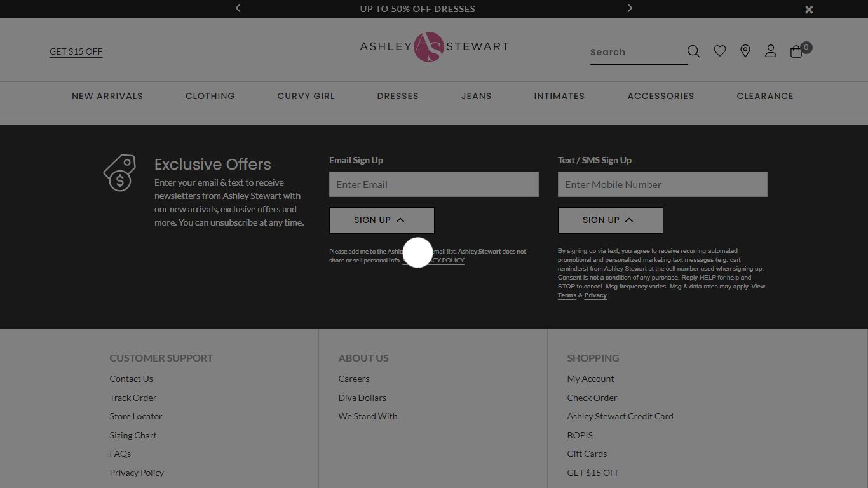Click the UP TO 50% OFF DRESSES banner
This screenshot has width=868, height=488.
417,9
